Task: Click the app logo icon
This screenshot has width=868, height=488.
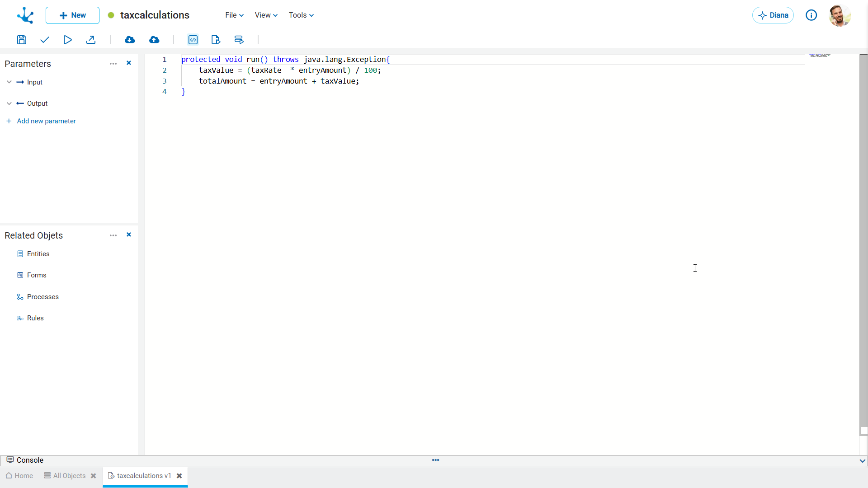Action: [x=25, y=15]
